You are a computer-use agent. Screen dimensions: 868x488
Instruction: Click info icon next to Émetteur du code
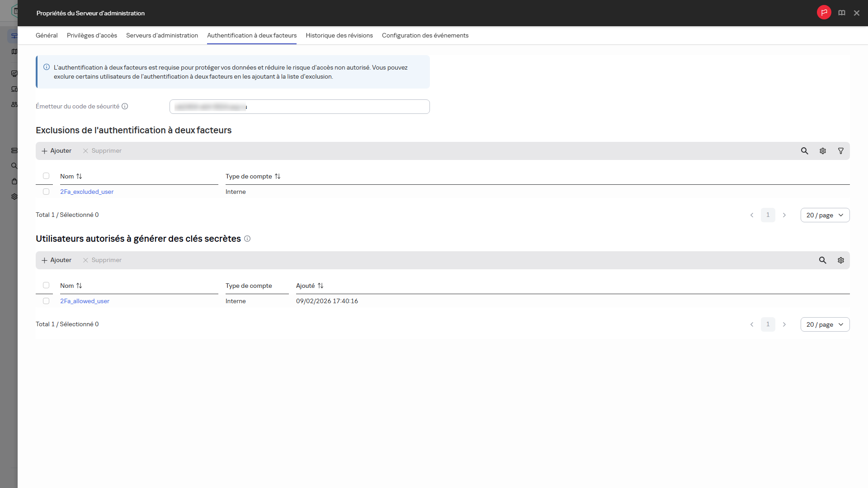(x=125, y=107)
